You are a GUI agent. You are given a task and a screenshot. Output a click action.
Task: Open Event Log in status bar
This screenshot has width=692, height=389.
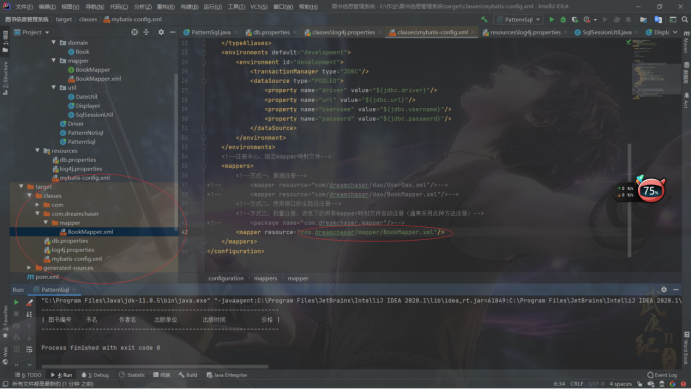(x=662, y=375)
